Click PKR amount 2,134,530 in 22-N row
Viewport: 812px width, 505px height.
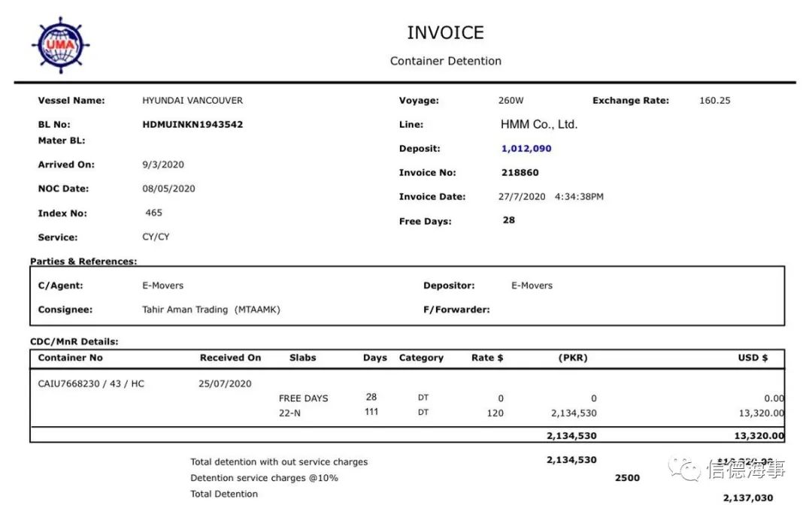click(x=574, y=413)
